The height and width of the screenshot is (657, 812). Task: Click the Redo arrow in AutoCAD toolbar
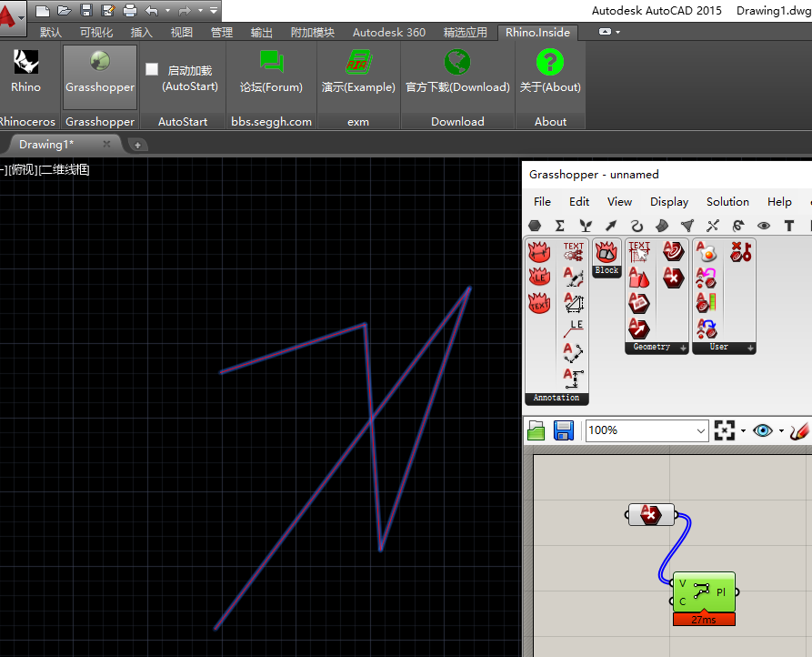(x=185, y=10)
